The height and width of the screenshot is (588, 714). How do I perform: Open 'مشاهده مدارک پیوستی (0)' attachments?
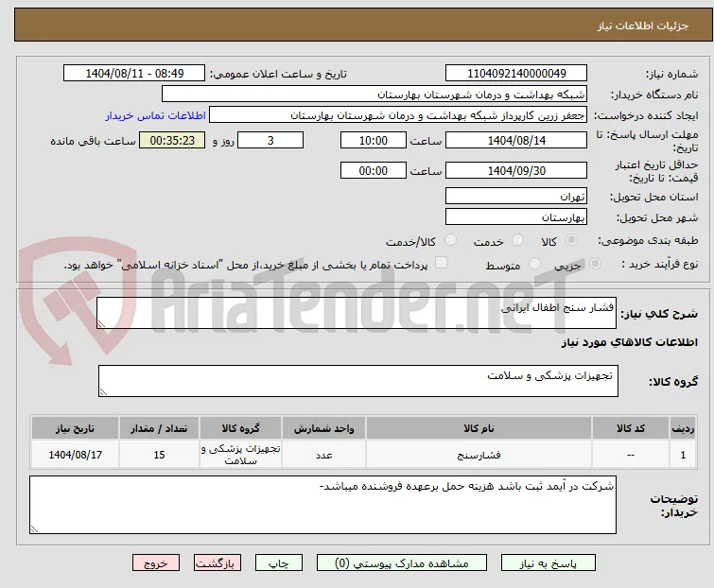tap(402, 563)
